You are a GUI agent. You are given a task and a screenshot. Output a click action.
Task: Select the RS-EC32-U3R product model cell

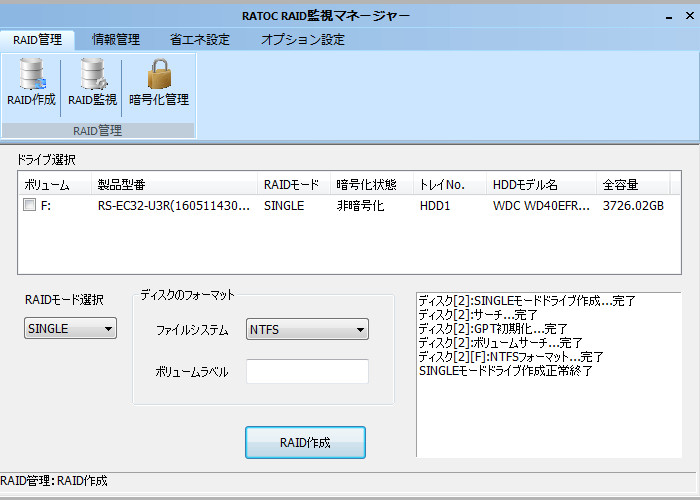coord(174,206)
